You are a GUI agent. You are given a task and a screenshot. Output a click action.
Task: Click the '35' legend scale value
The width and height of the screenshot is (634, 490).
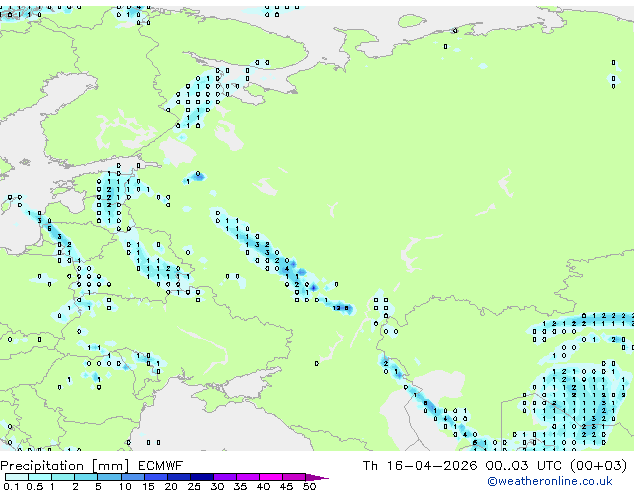[241, 486]
